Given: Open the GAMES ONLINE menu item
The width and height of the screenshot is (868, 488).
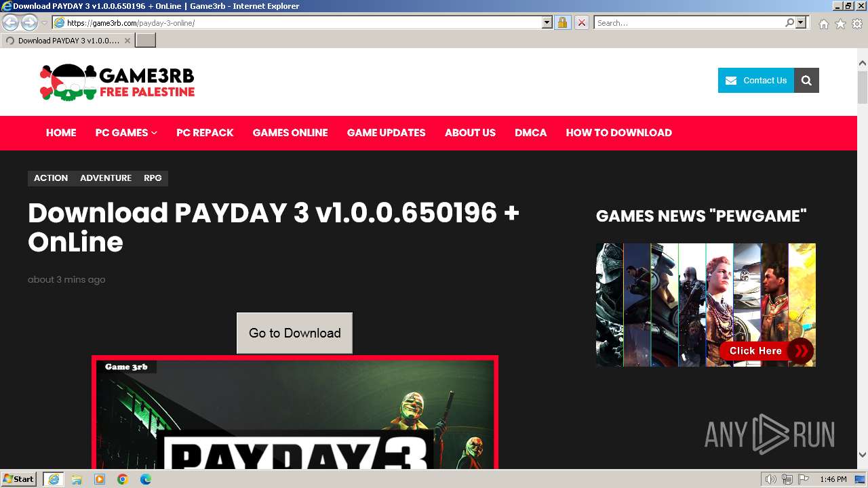Looking at the screenshot, I should (290, 133).
